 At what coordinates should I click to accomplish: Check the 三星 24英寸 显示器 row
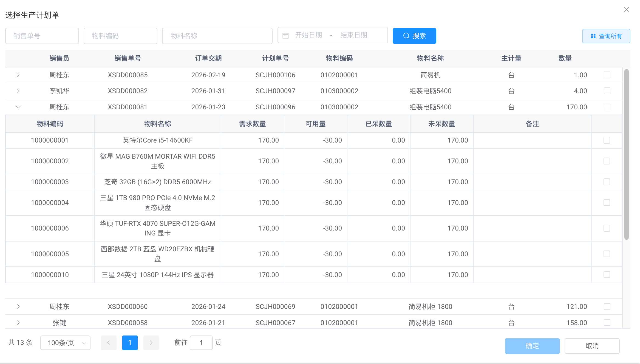(x=607, y=275)
